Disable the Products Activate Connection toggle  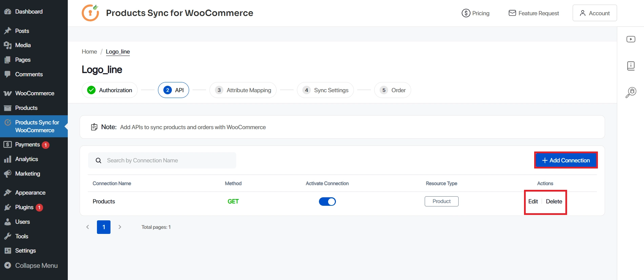click(x=327, y=202)
